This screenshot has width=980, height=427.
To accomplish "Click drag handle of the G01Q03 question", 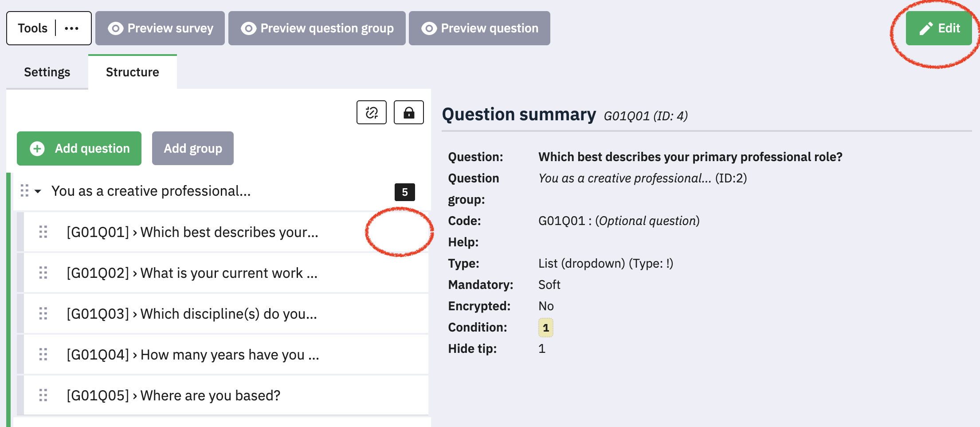I will [x=43, y=314].
